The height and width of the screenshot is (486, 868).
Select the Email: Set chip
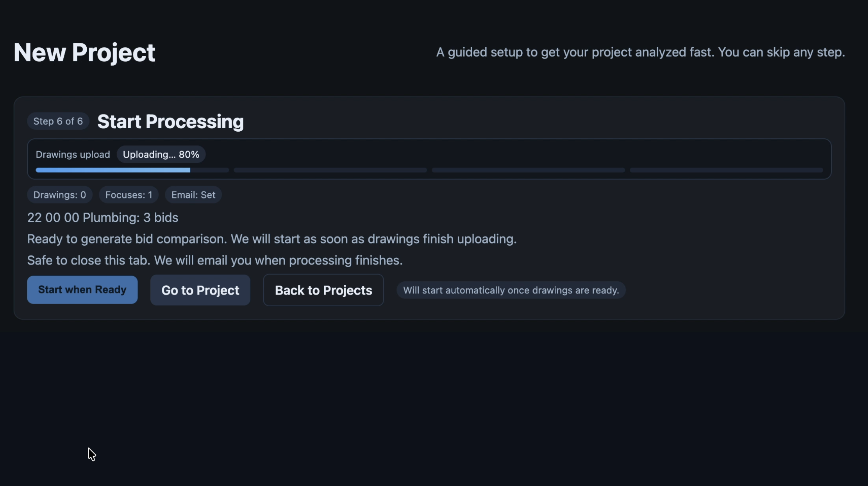click(193, 195)
